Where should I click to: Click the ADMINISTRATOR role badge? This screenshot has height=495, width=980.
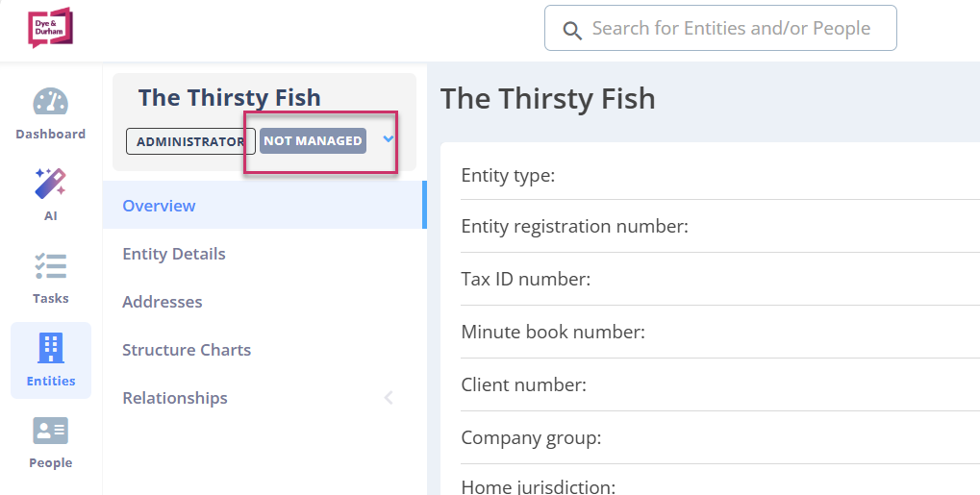click(x=190, y=141)
